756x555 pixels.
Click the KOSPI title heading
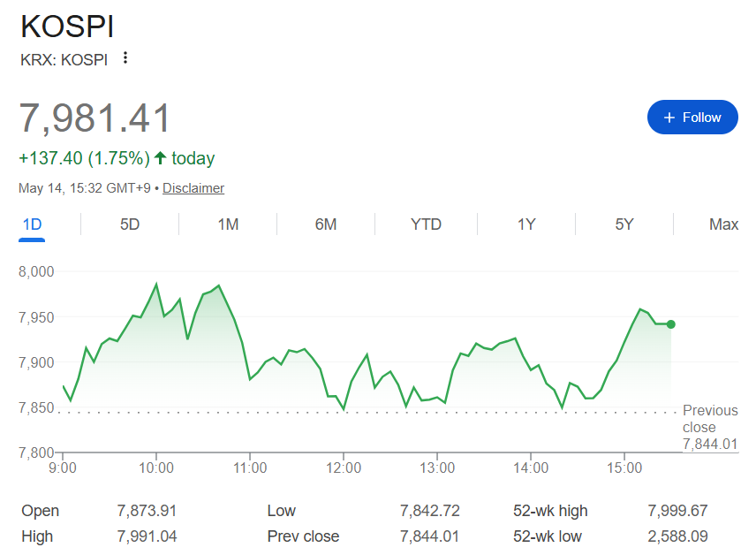pos(67,26)
